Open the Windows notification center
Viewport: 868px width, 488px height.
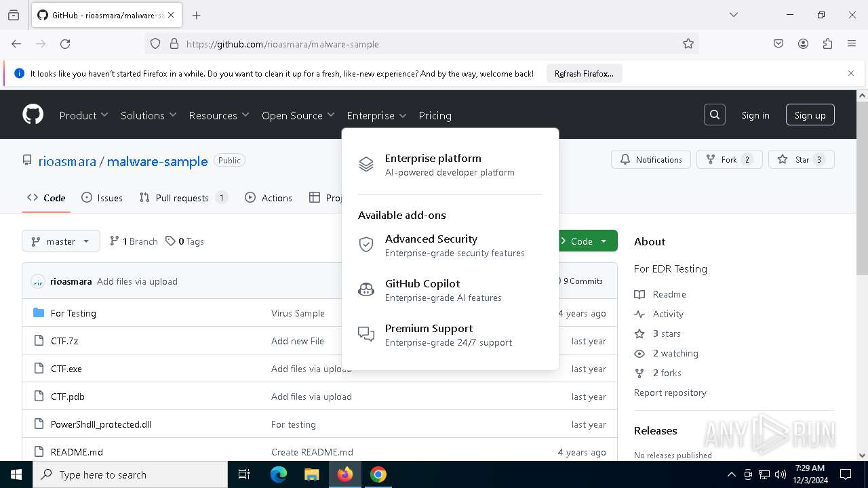pyautogui.click(x=846, y=474)
